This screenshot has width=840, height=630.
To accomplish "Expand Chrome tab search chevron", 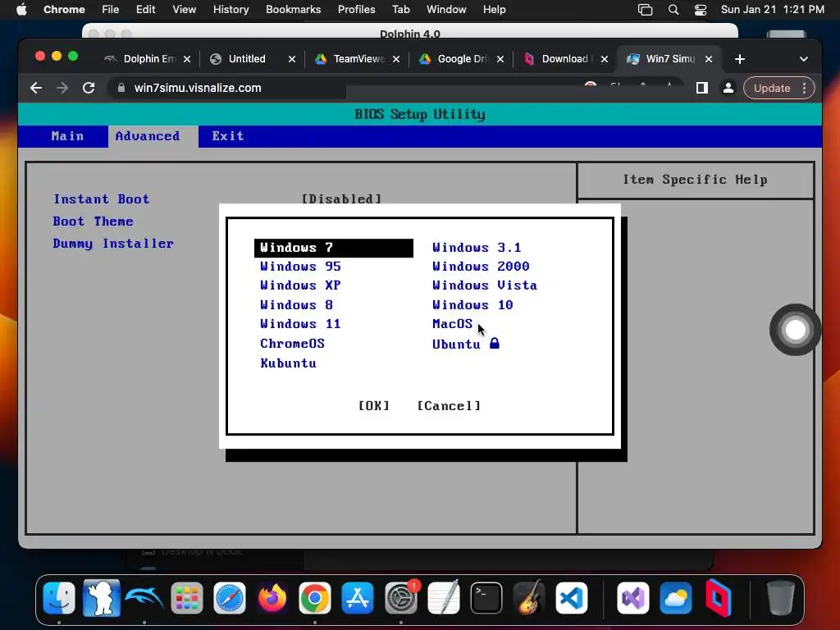I will (804, 59).
